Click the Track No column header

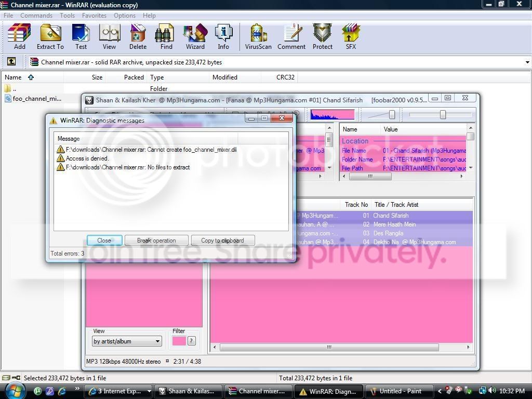click(x=356, y=205)
